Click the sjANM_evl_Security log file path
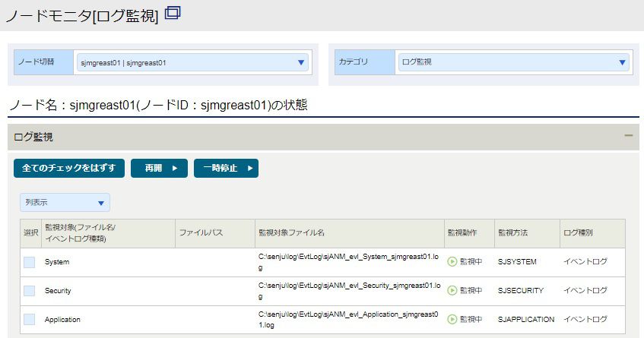The height and width of the screenshot is (338, 644). point(350,291)
